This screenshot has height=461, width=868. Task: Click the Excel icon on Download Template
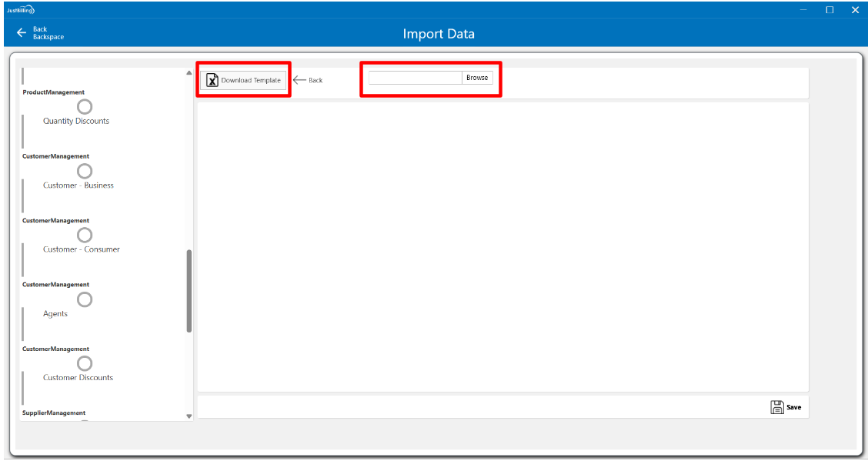(x=212, y=80)
